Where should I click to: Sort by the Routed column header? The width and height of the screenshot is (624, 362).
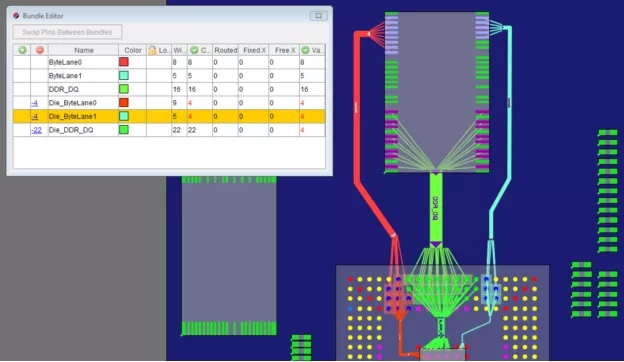point(226,50)
